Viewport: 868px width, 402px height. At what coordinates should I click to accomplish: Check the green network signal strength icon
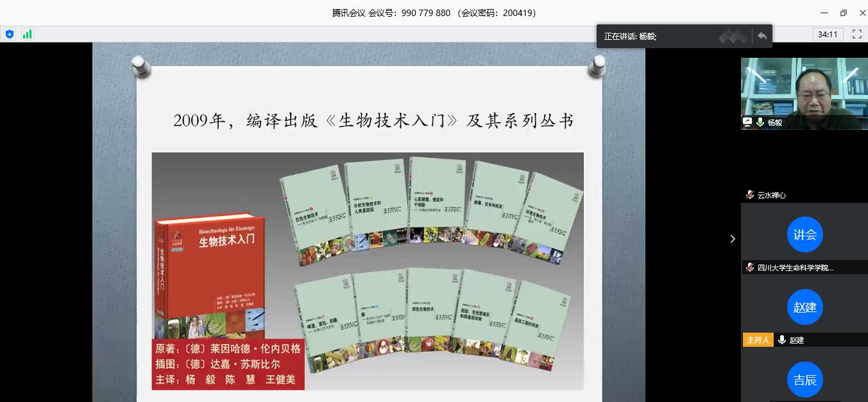(x=27, y=34)
